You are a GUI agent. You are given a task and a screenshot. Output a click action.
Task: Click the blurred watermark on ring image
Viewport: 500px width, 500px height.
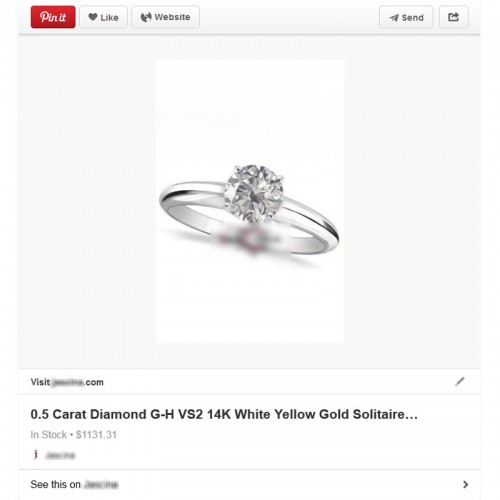pyautogui.click(x=250, y=239)
